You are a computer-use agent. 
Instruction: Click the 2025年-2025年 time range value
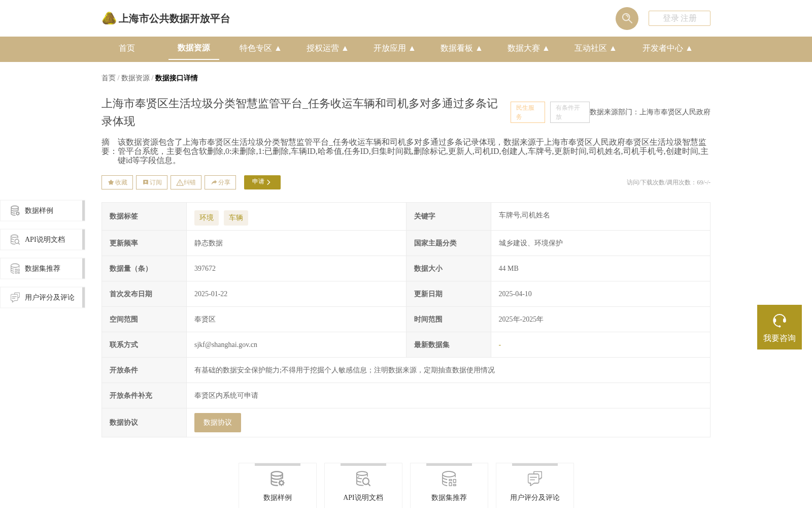(521, 319)
